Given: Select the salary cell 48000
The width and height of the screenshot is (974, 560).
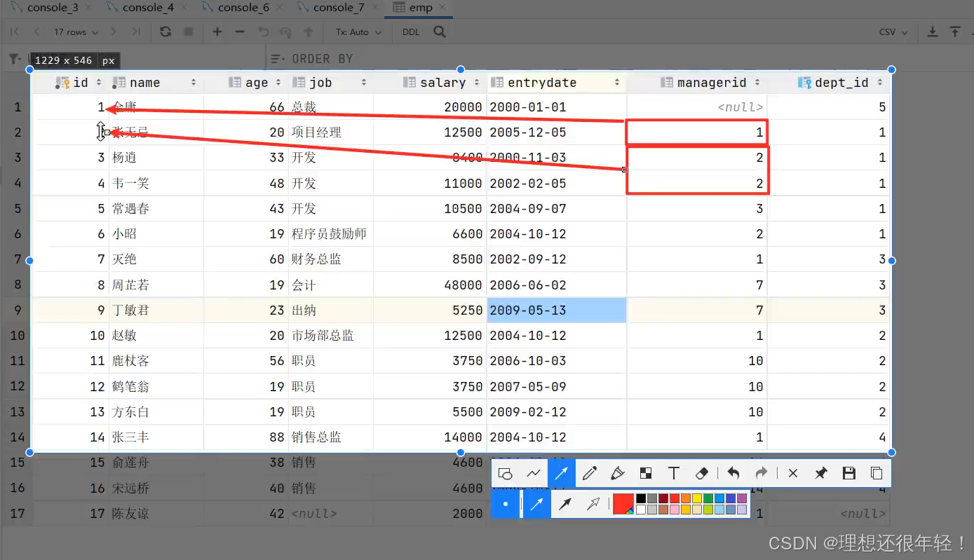Looking at the screenshot, I should click(x=428, y=285).
